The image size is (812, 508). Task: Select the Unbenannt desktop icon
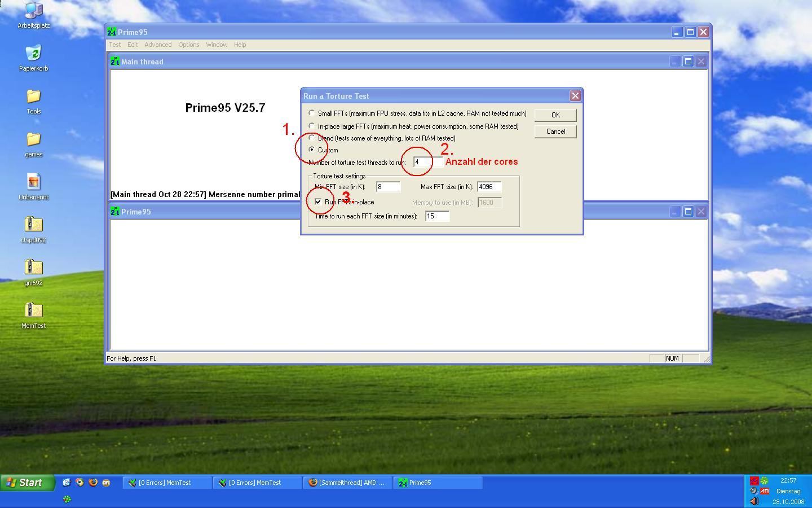[33, 182]
